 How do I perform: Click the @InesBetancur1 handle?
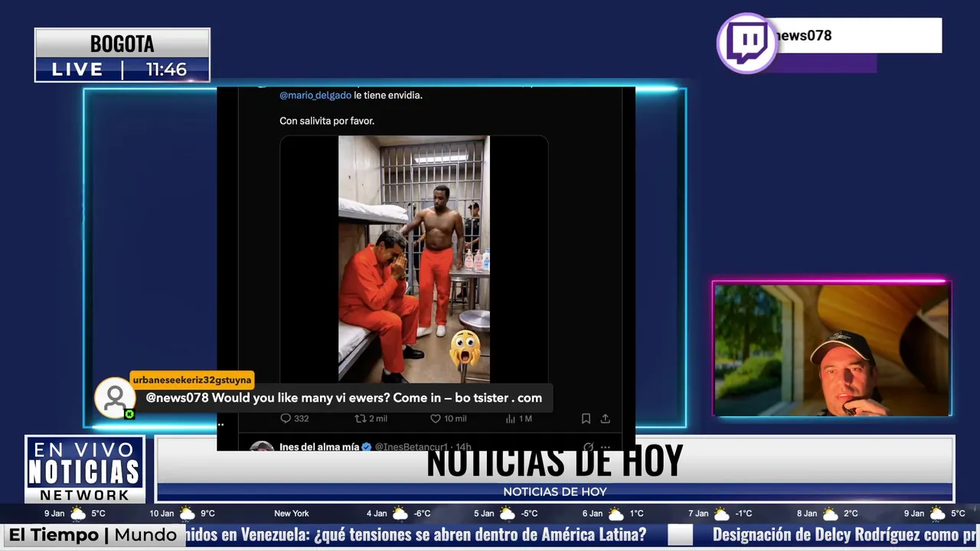coord(411,447)
